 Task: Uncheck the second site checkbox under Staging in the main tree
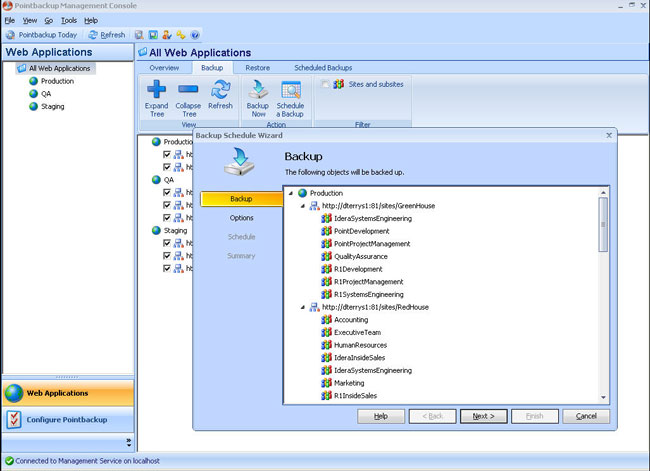167,256
